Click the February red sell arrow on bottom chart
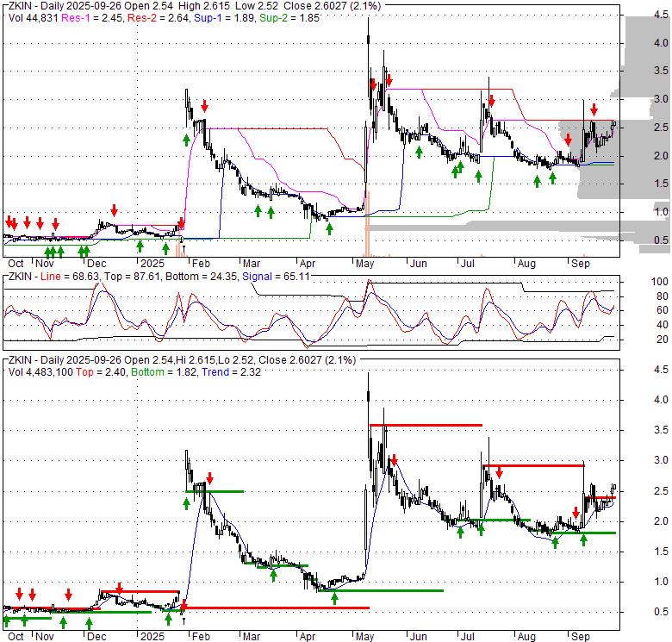 (209, 478)
